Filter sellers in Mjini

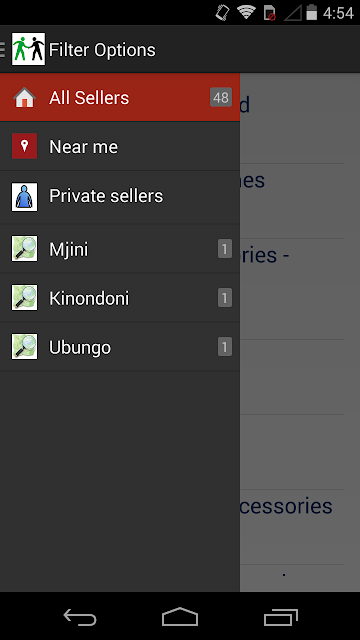[120, 249]
